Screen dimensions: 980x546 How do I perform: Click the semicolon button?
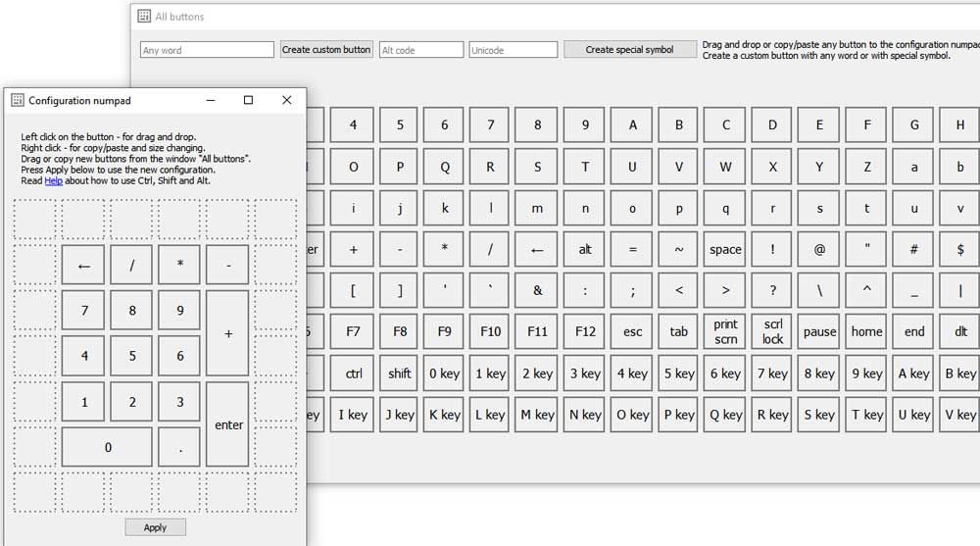tap(632, 291)
